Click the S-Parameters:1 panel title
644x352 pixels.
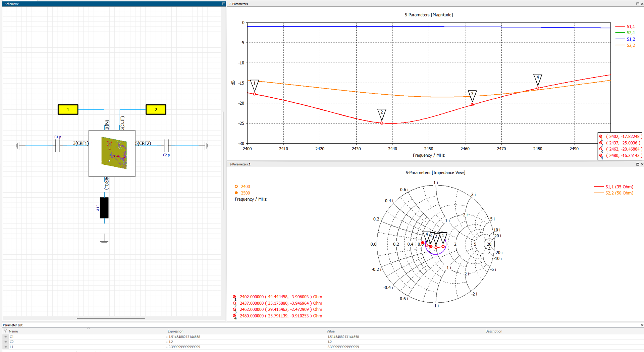pyautogui.click(x=240, y=164)
